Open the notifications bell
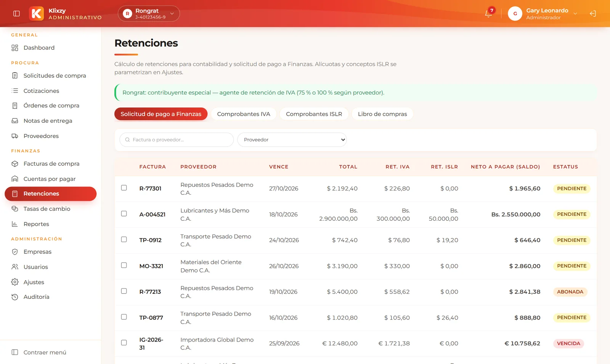Screen dimensions: 610x364 (x=488, y=14)
